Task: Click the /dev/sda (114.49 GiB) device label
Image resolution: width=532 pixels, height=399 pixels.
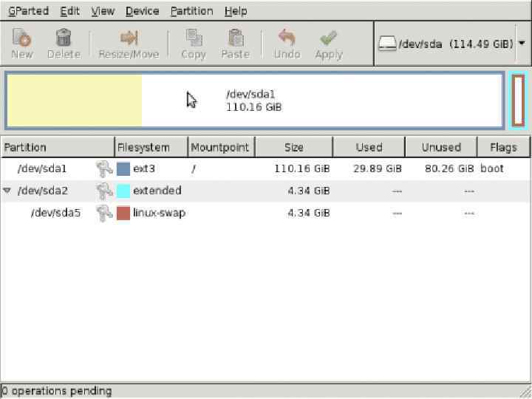Action: click(456, 44)
